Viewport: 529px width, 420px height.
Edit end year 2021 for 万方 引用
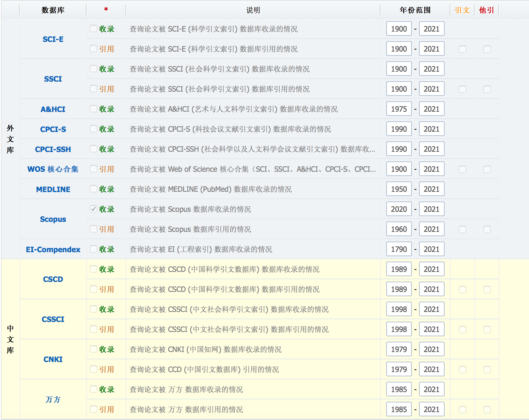pyautogui.click(x=432, y=409)
